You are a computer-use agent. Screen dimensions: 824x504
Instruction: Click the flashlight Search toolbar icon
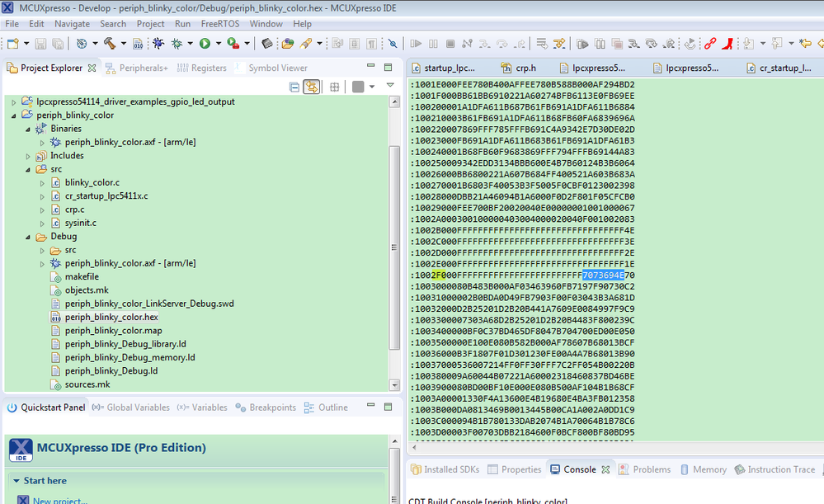coord(306,44)
